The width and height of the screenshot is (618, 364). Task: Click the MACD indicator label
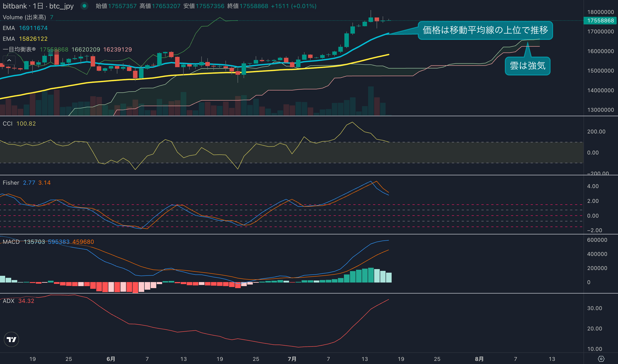pyautogui.click(x=11, y=242)
